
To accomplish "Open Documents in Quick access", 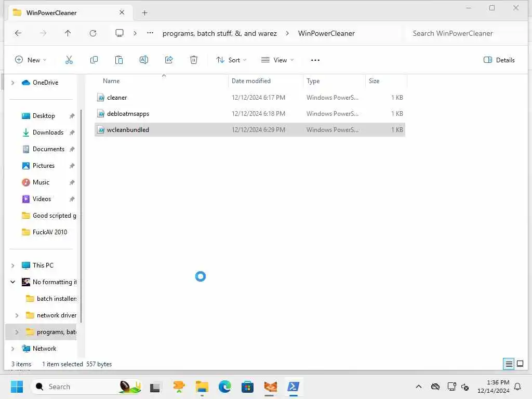I will coord(48,149).
